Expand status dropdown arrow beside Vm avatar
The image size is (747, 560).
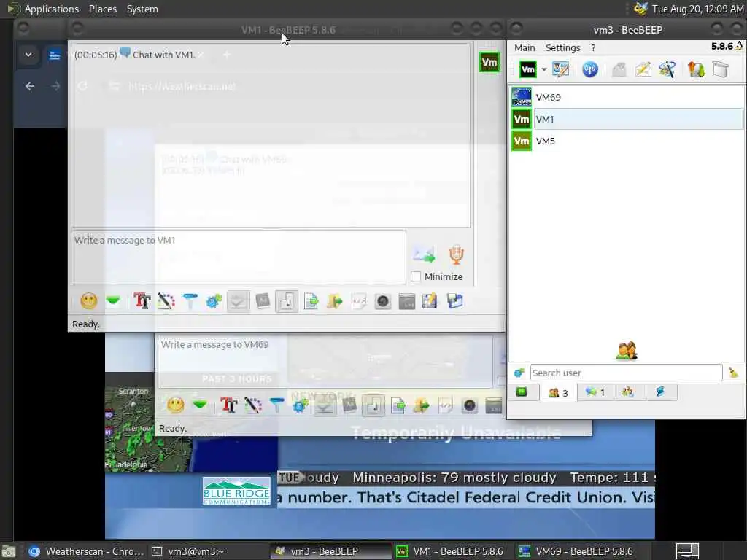pyautogui.click(x=544, y=69)
